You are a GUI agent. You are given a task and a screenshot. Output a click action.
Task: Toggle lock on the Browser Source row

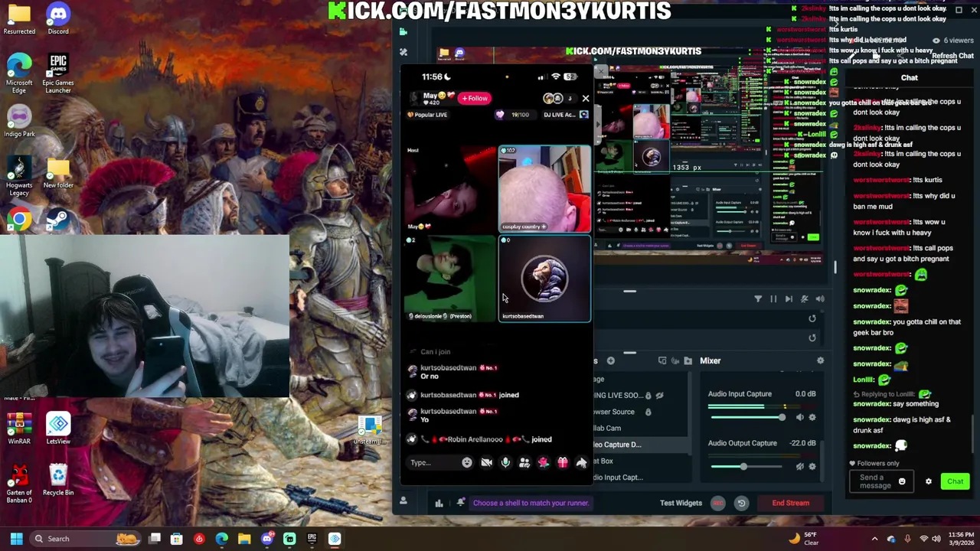point(648,412)
